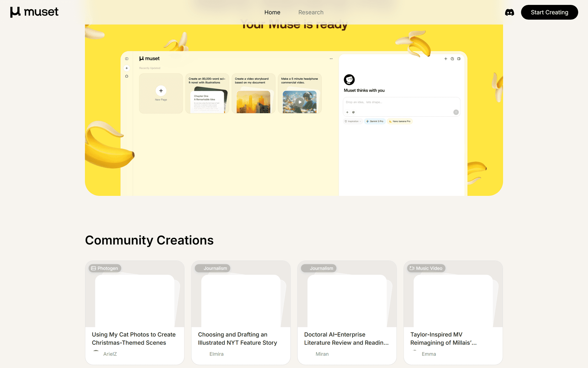Open the preview image of the Music Video card

[453, 301]
